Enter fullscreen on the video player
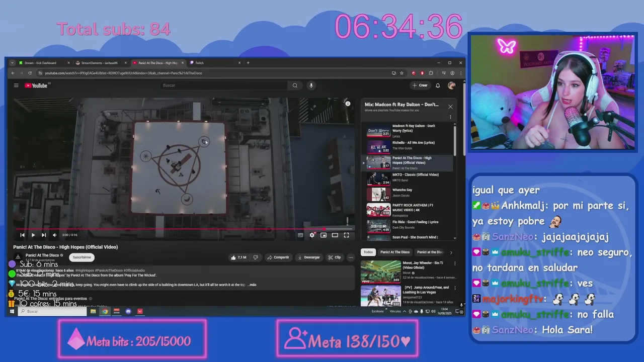Screen dimensions: 644x362 coord(346,235)
